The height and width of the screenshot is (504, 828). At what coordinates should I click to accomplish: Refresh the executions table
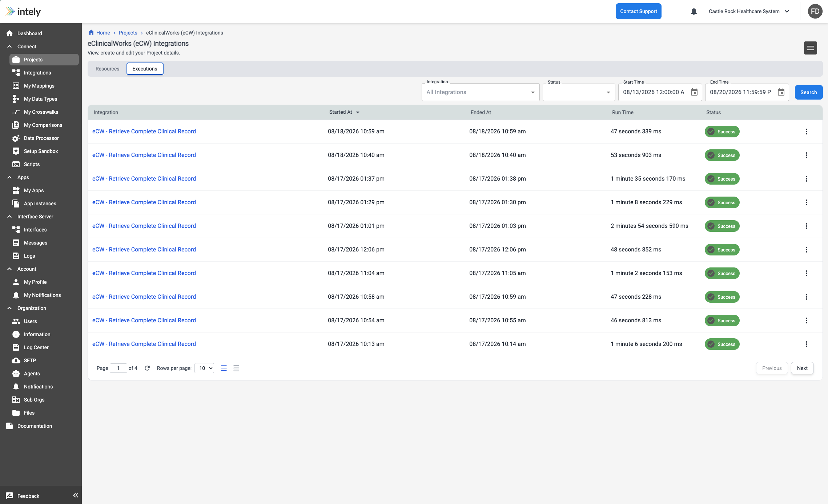click(147, 368)
